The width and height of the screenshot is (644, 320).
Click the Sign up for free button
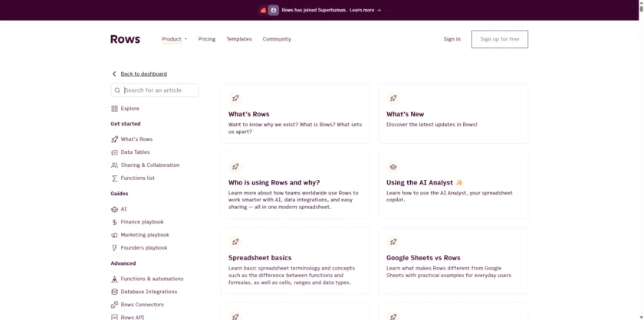pyautogui.click(x=499, y=39)
